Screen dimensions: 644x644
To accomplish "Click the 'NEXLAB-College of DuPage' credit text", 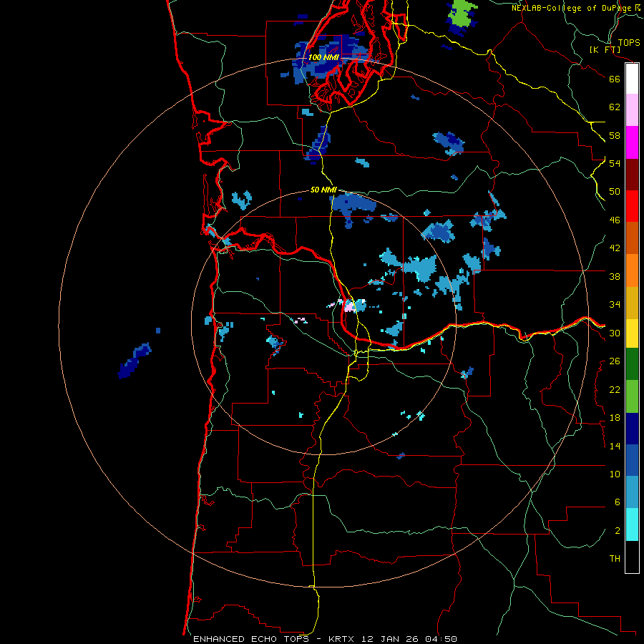I will pyautogui.click(x=571, y=8).
